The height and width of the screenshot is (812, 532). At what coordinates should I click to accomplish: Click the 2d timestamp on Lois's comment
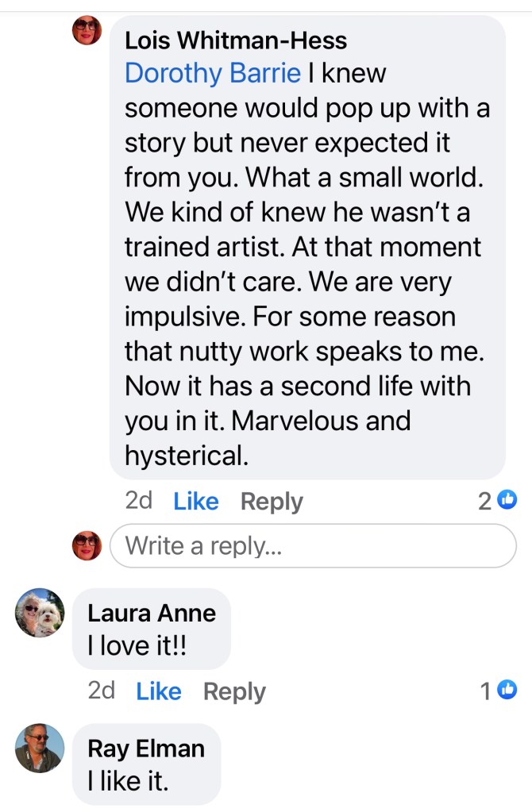coord(138,502)
